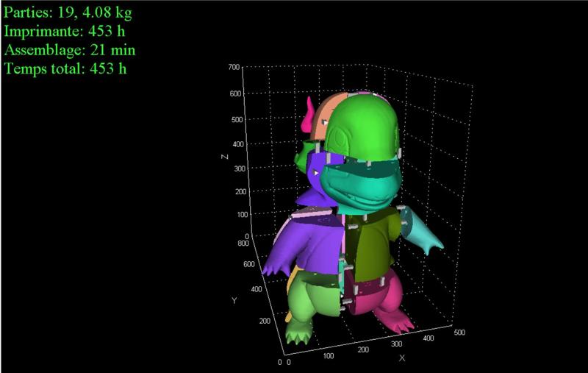Click the 'Temps total: 453 h' line
The image size is (588, 373).
(65, 68)
